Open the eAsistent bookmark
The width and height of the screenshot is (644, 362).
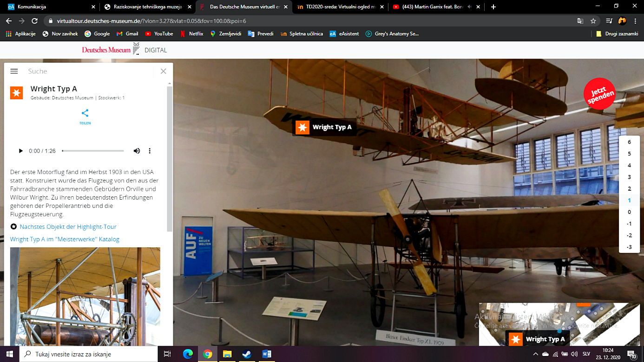tap(344, 33)
